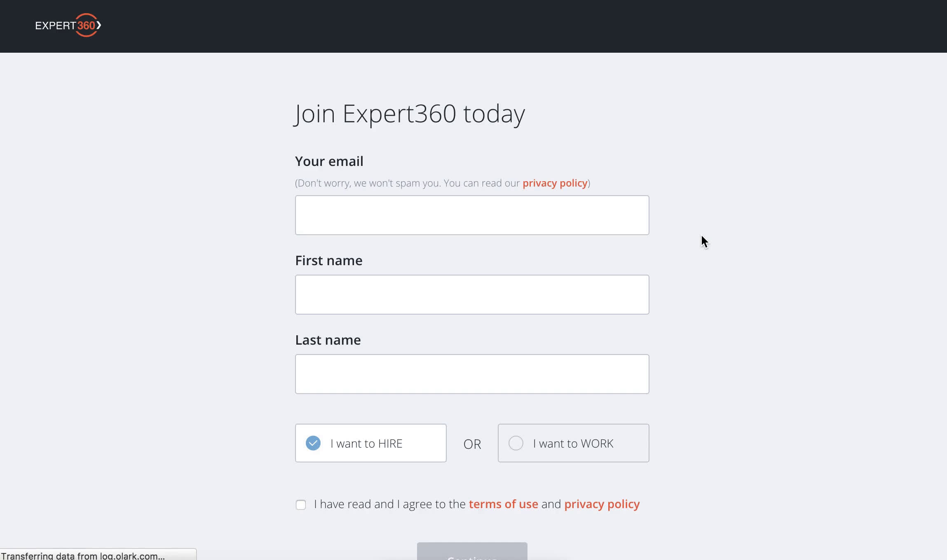Click the 'Join Expert360 today' heading

coord(409,114)
